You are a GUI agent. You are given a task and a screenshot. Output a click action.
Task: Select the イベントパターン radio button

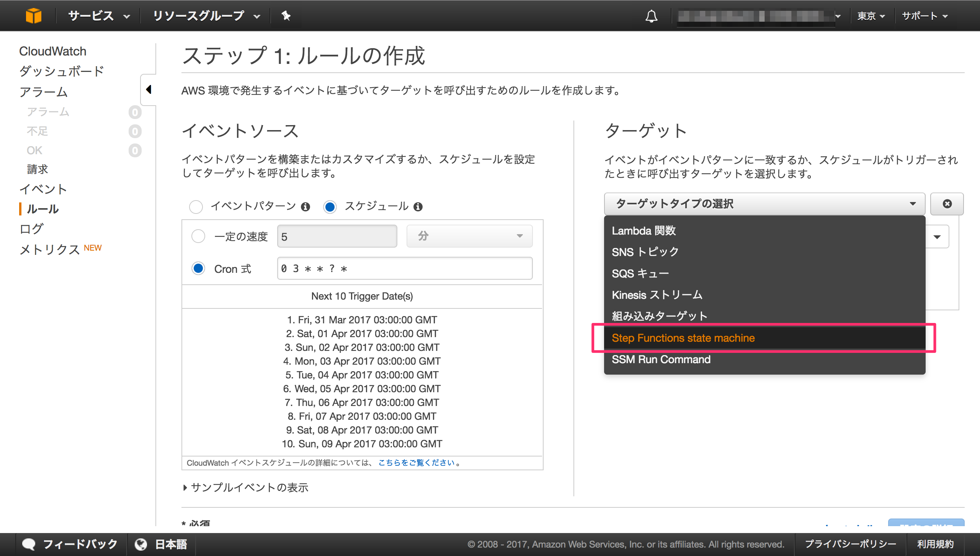tap(196, 207)
